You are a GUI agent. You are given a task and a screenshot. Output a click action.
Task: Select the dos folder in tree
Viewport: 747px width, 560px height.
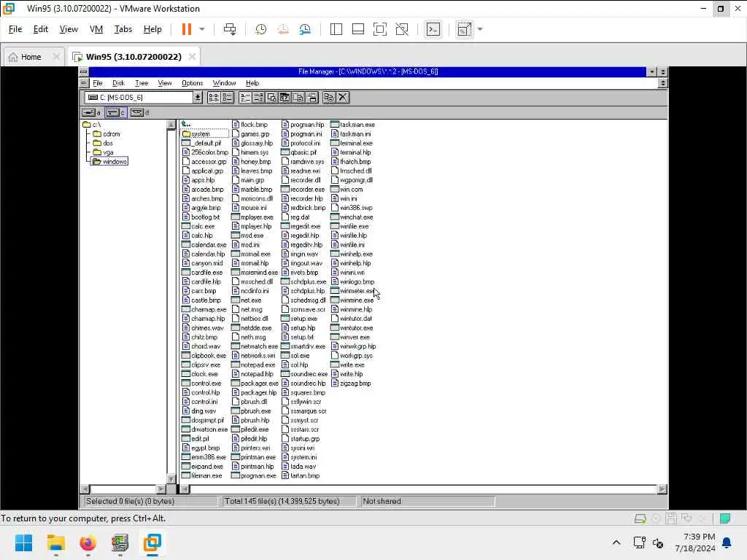[104, 143]
